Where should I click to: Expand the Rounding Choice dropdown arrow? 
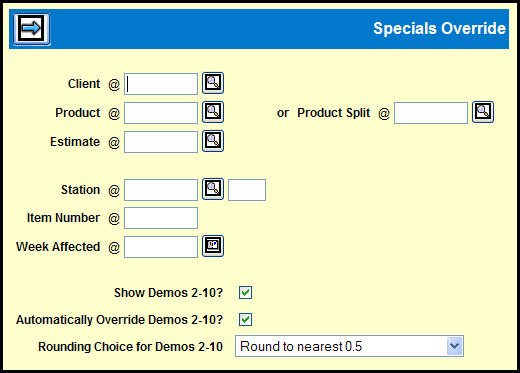[454, 346]
